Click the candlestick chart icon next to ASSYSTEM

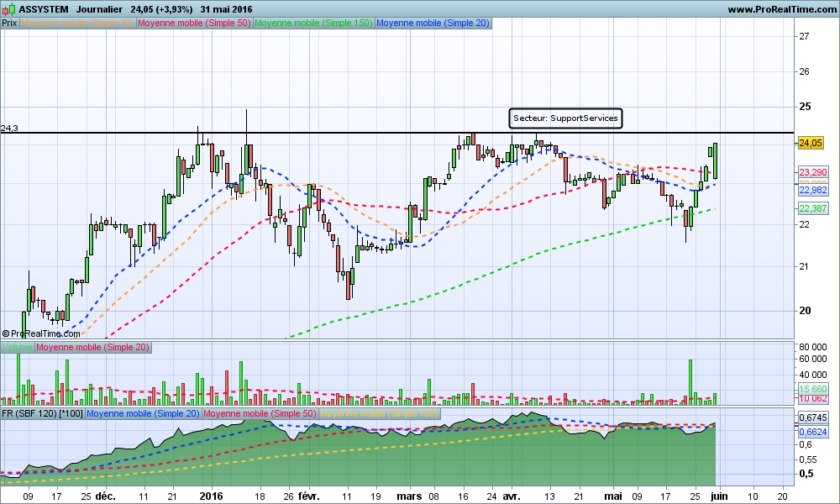9,8
